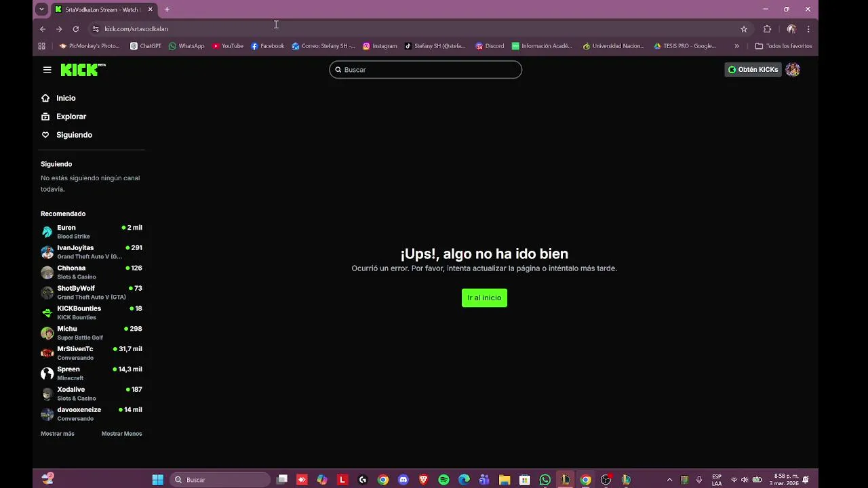Focus the Buscar search field
The width and height of the screenshot is (868, 488).
click(x=425, y=70)
